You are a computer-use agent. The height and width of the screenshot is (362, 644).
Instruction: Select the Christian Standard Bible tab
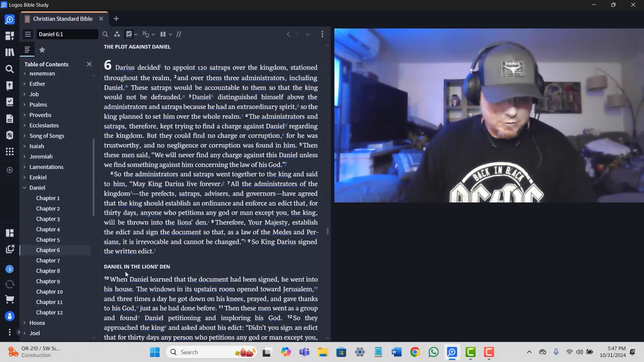[63, 19]
